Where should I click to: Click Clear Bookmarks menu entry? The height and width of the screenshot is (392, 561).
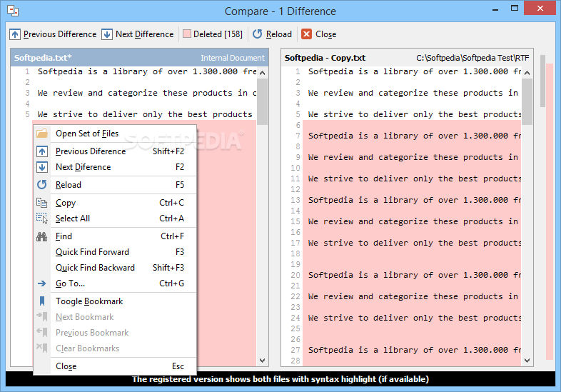(115, 348)
